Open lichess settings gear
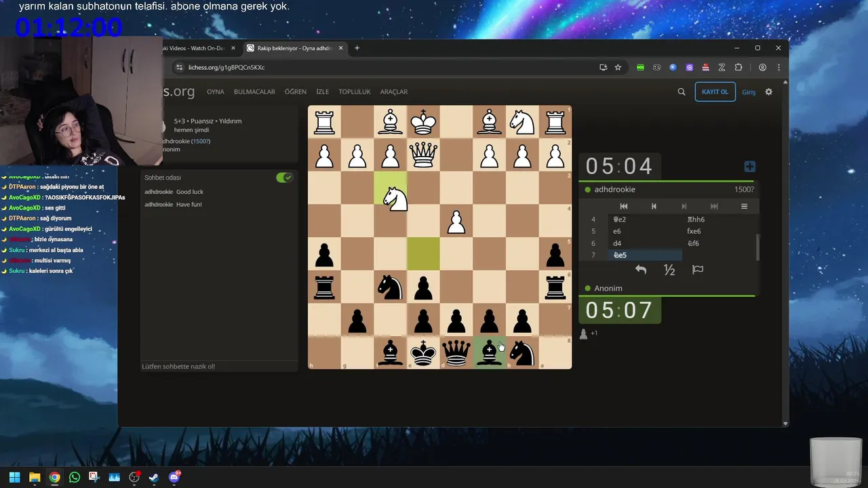This screenshot has width=868, height=488. pos(768,92)
